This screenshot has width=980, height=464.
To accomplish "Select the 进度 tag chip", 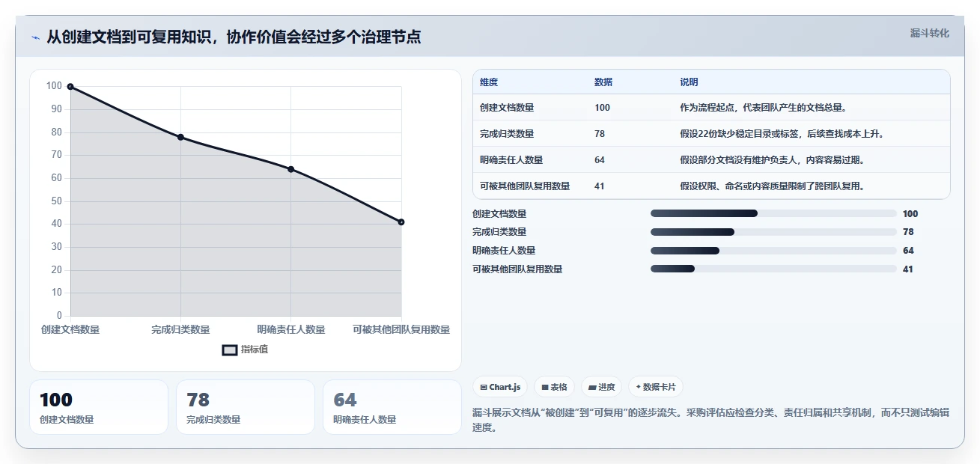I will (x=602, y=387).
